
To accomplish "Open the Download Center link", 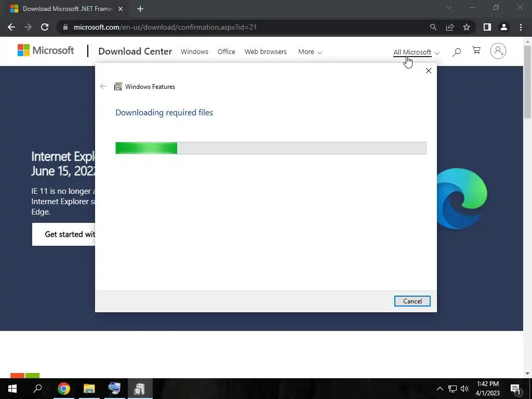I will click(135, 51).
